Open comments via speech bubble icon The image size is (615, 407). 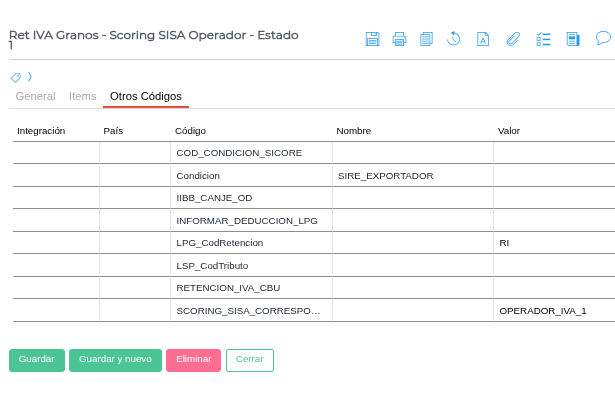(603, 38)
